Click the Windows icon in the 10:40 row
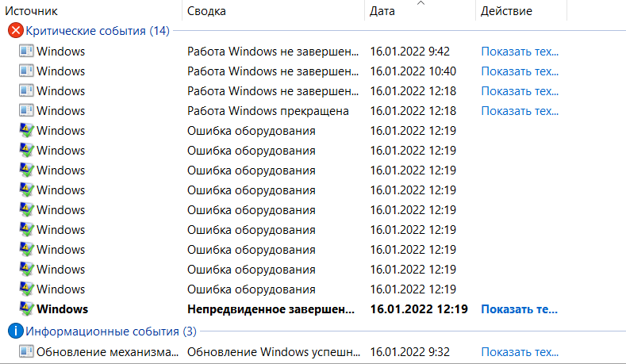The width and height of the screenshot is (626, 364). pyautogui.click(x=26, y=71)
